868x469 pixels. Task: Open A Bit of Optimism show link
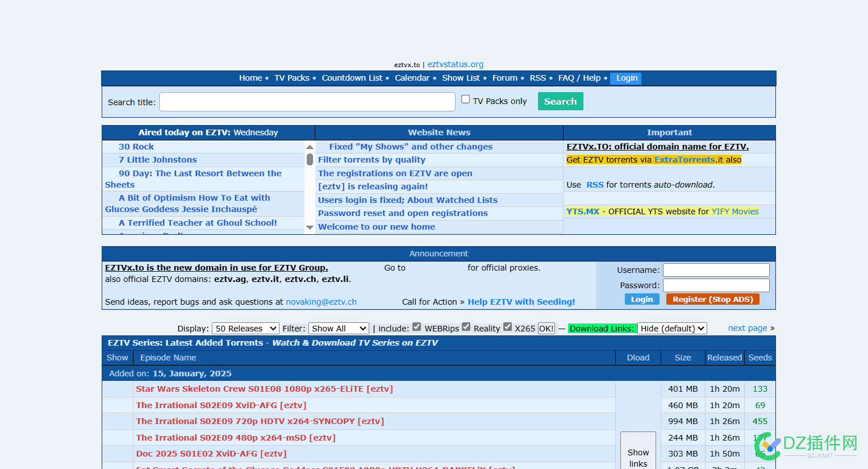point(187,204)
